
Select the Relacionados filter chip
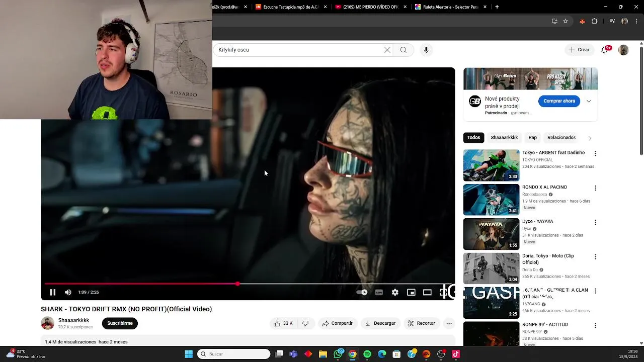pyautogui.click(x=561, y=137)
